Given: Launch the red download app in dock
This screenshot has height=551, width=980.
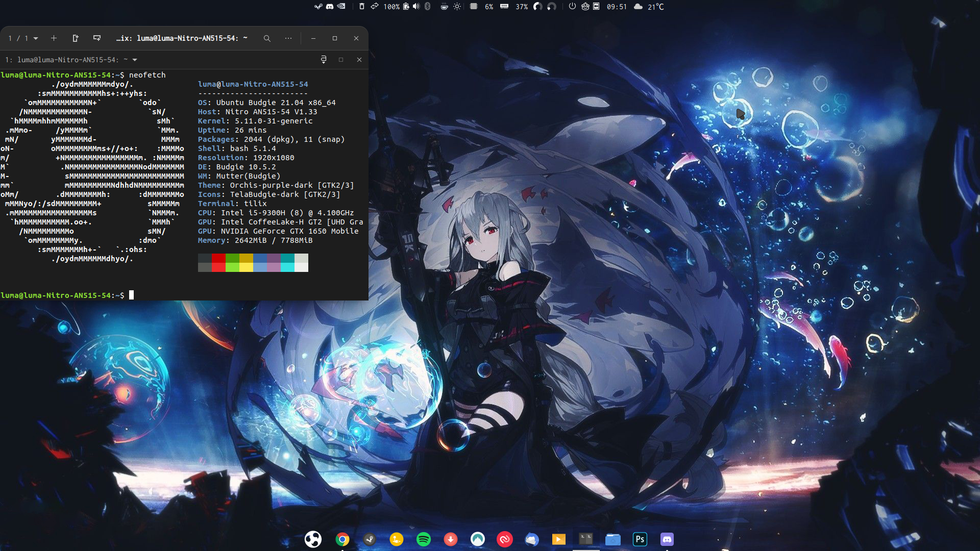Looking at the screenshot, I should pyautogui.click(x=451, y=539).
